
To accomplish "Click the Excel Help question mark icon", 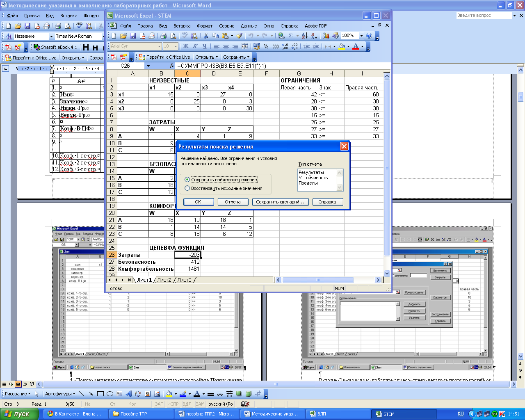I will (369, 36).
